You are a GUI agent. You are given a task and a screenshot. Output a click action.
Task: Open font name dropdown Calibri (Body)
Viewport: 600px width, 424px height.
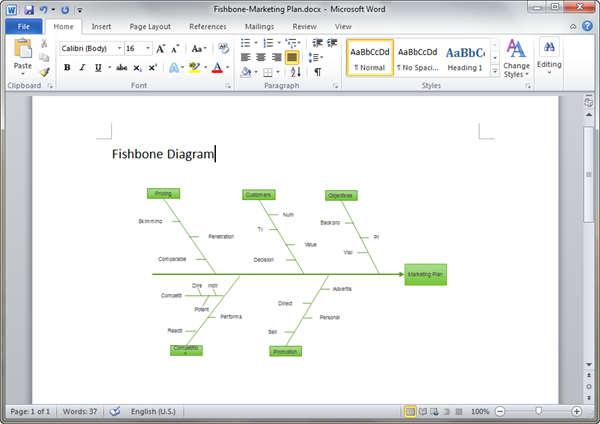[x=119, y=48]
